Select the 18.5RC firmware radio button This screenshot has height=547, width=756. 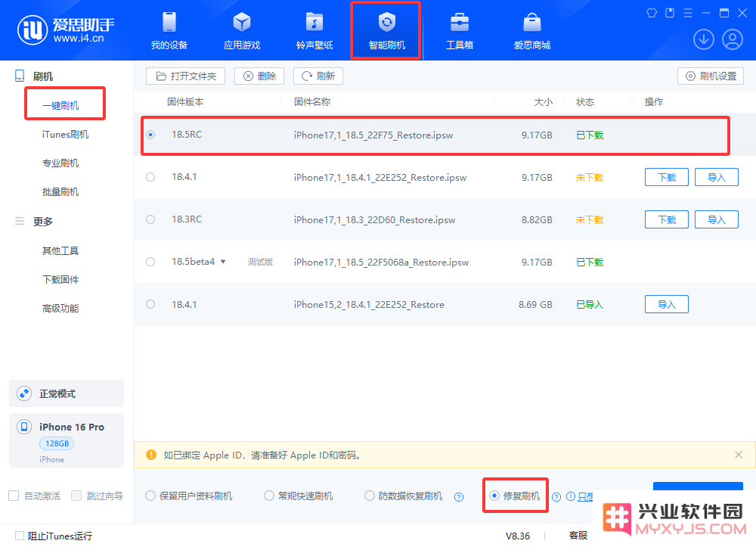coord(150,135)
